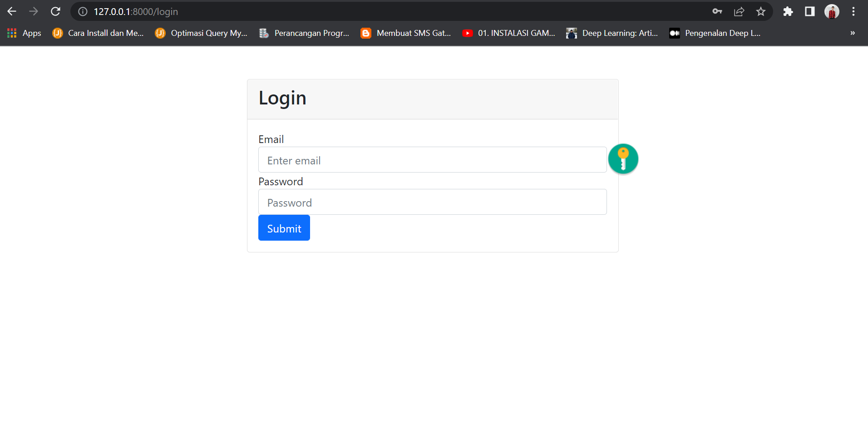
Task: View site information icon beside URL
Action: tap(83, 11)
